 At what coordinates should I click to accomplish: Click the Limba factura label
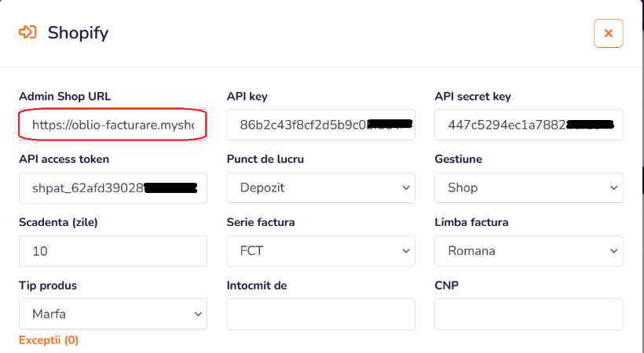pos(471,223)
